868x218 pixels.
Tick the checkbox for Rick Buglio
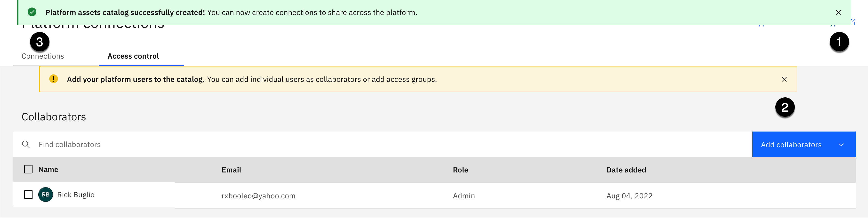tap(29, 195)
